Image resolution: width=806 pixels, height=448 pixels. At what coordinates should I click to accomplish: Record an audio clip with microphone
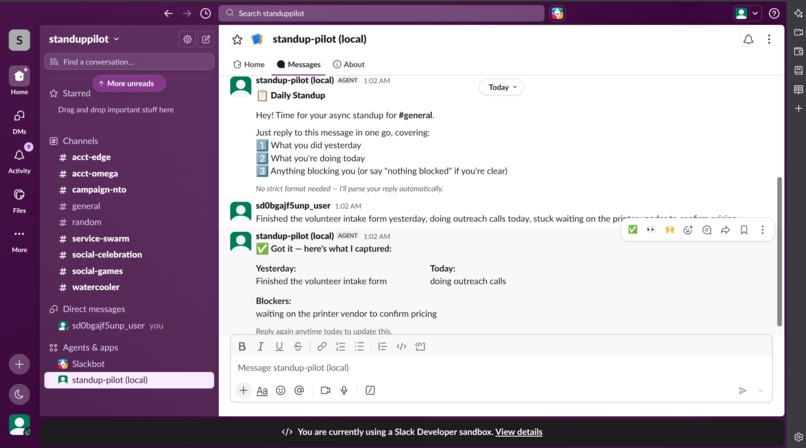[x=344, y=390]
